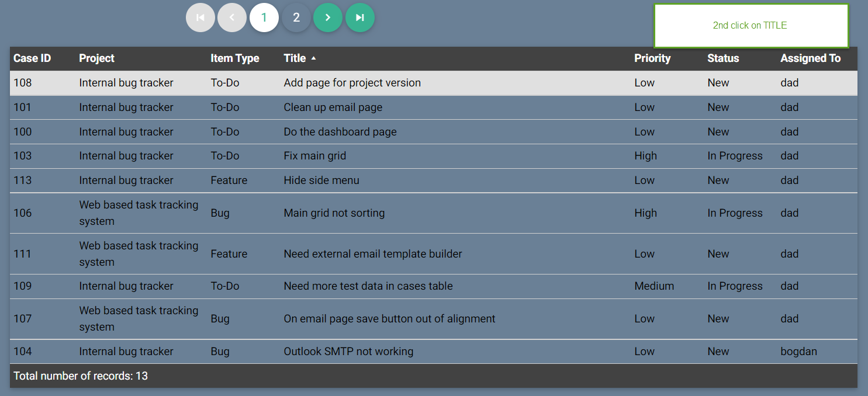Click In Progress status in case 106 row
The height and width of the screenshot is (396, 868).
pyautogui.click(x=735, y=213)
